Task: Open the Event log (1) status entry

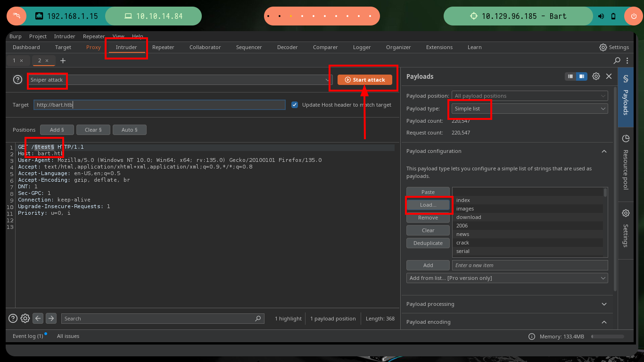Action: [28, 336]
